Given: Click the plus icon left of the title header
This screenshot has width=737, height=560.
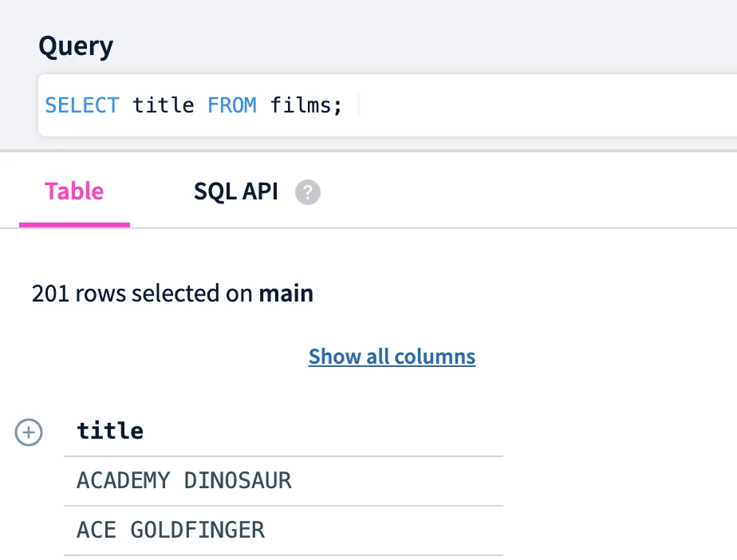Looking at the screenshot, I should (x=29, y=432).
